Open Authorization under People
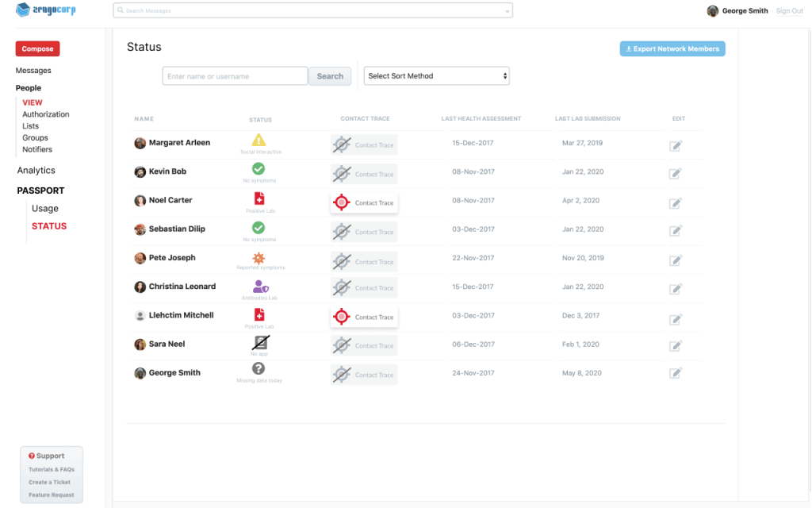The width and height of the screenshot is (812, 508). (46, 114)
